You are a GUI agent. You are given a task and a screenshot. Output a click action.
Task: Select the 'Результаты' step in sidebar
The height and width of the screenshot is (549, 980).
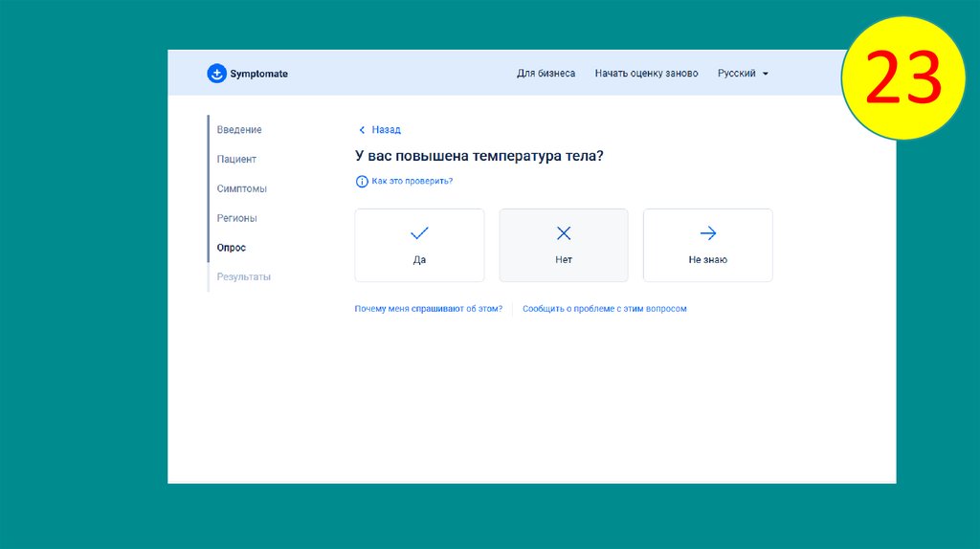244,276
